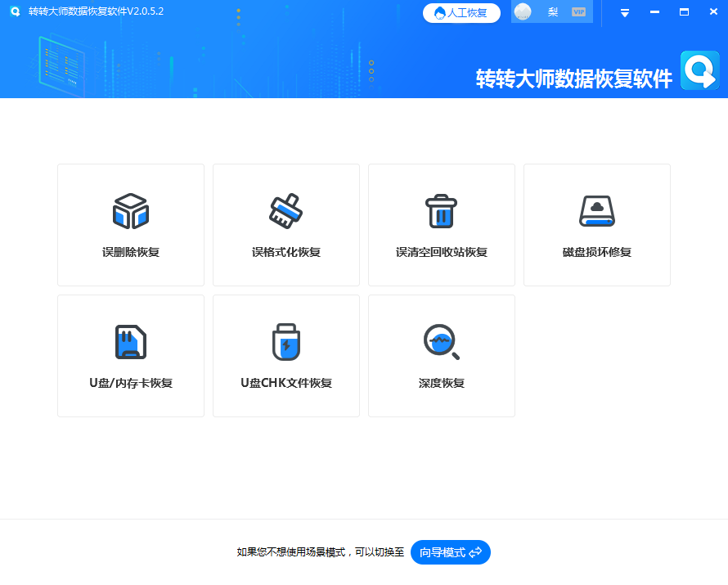Screen dimensions: 728x585
Task: Open the title bar menu dropdown arrow
Action: pyautogui.click(x=623, y=11)
